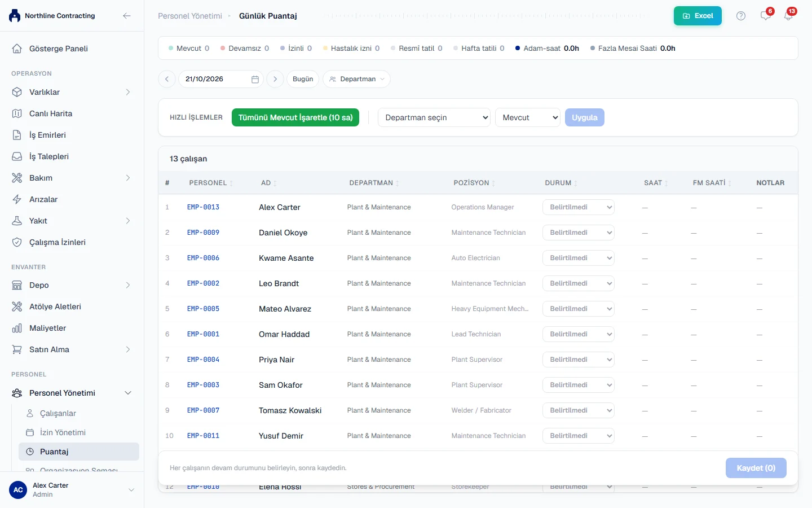The image size is (812, 508).
Task: Go to Canlı Harita page
Action: [72, 113]
